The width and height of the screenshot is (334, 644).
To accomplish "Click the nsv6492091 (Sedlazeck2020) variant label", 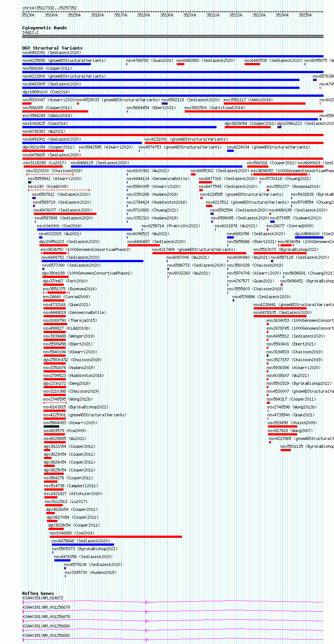I will 51,53.
